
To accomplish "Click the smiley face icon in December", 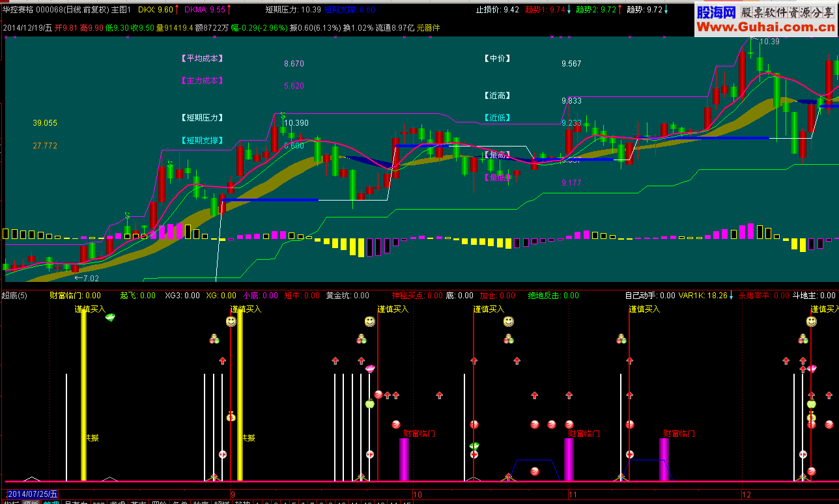I will (x=811, y=322).
